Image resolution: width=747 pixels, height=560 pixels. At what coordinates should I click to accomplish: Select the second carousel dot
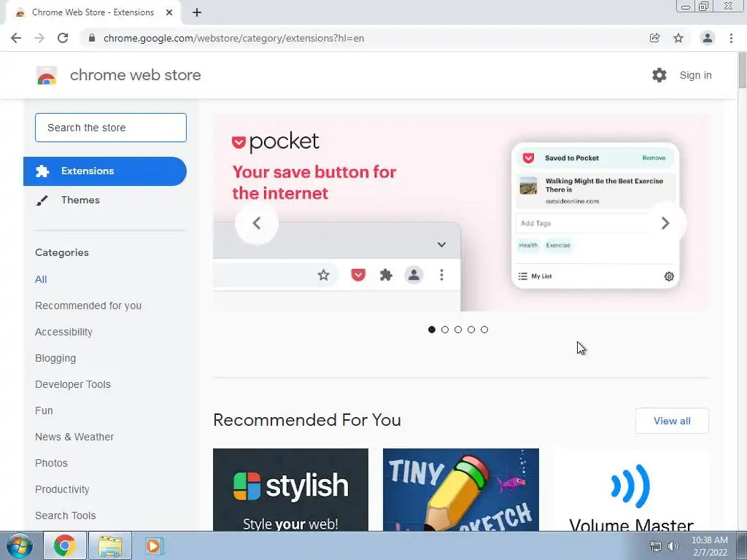[x=445, y=330]
